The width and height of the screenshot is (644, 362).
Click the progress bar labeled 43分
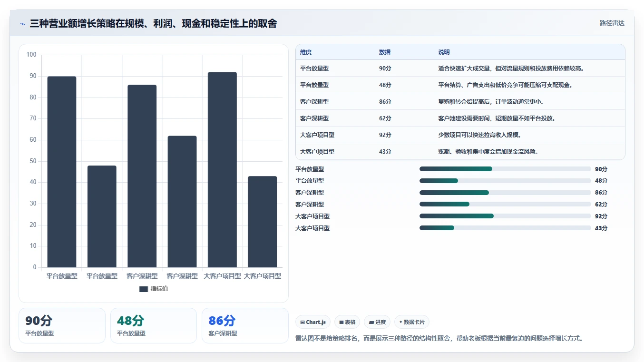505,228
